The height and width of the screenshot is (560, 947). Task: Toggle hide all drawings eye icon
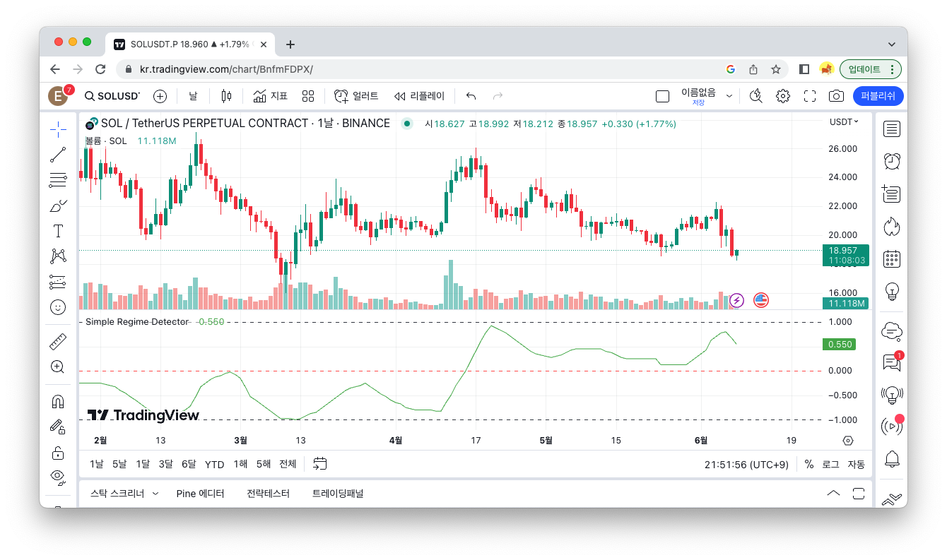58,476
